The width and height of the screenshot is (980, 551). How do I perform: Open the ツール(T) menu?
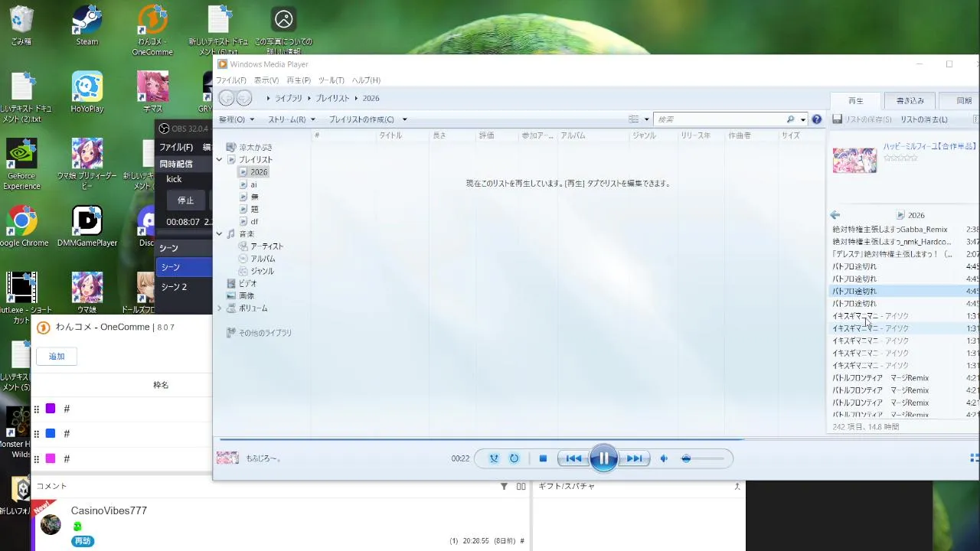(x=331, y=80)
